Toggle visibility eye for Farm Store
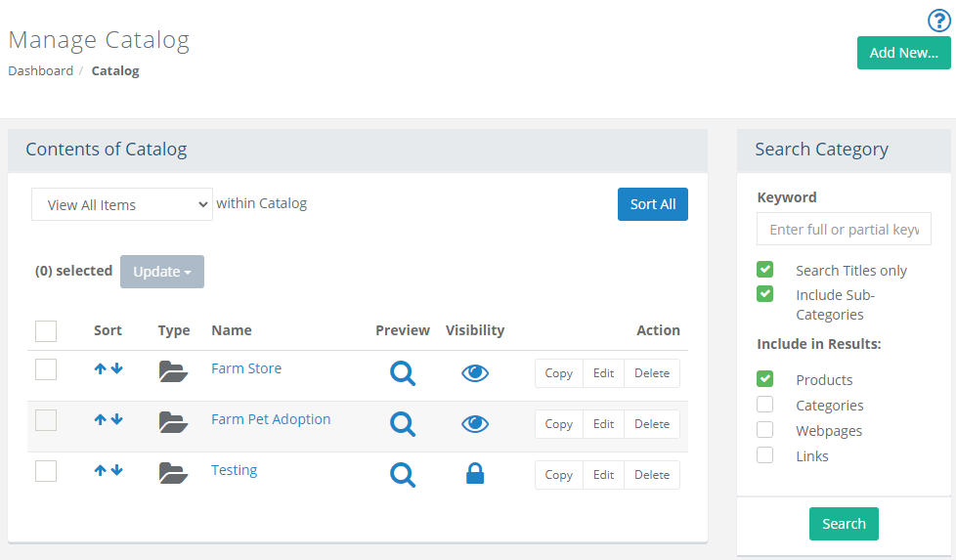The height and width of the screenshot is (560, 956). [x=475, y=373]
